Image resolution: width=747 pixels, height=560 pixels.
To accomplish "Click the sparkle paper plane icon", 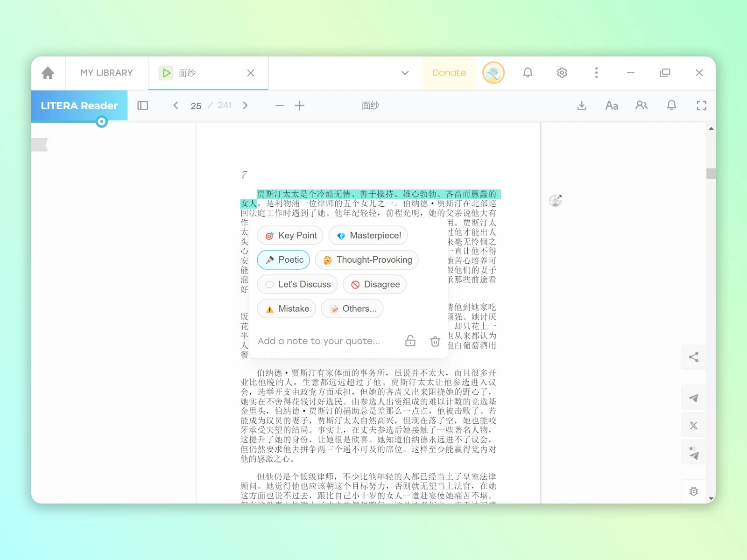I will click(x=694, y=453).
